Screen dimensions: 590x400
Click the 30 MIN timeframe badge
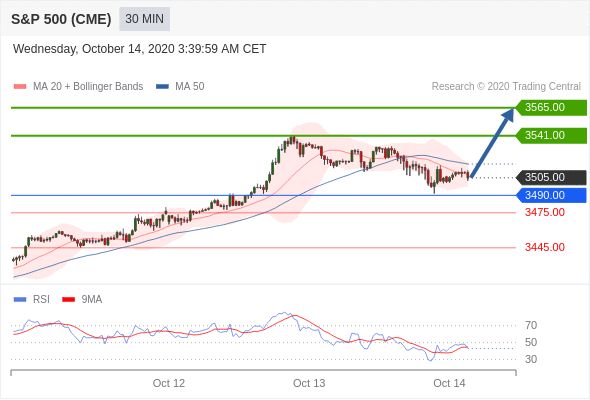(x=144, y=19)
